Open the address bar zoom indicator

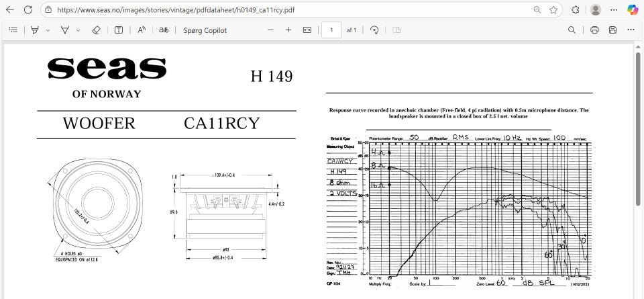point(537,10)
